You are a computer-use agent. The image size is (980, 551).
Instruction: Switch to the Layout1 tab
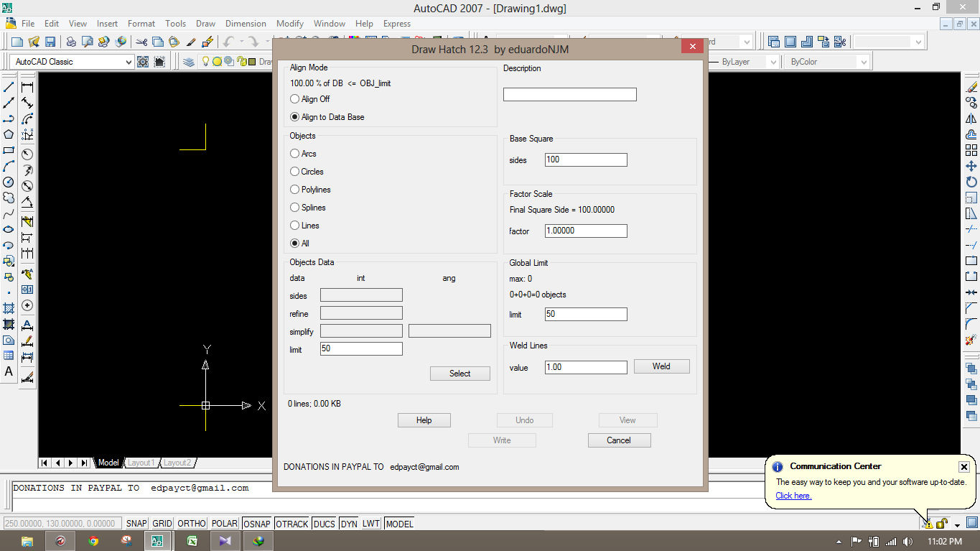pos(141,463)
